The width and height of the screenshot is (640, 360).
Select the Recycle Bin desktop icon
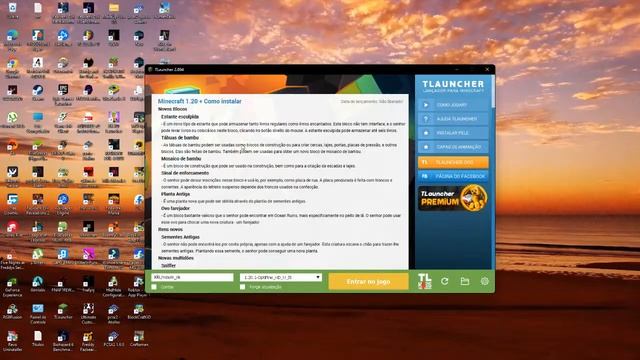pyautogui.click(x=13, y=11)
